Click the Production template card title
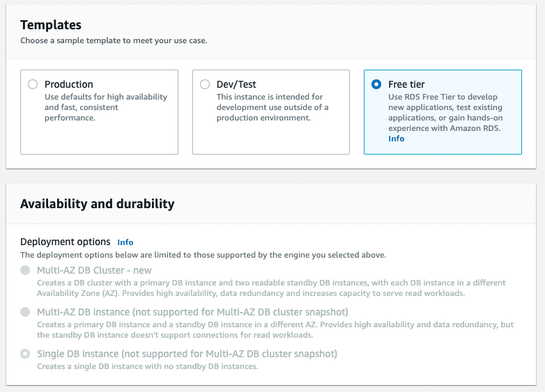Viewport: 545px width, 392px height. coord(69,84)
